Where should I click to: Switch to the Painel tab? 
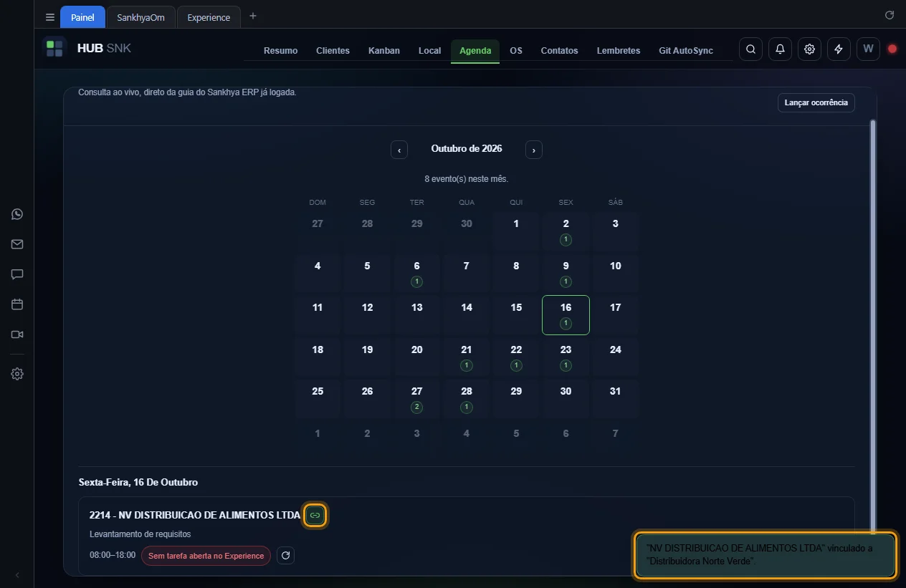coord(82,17)
